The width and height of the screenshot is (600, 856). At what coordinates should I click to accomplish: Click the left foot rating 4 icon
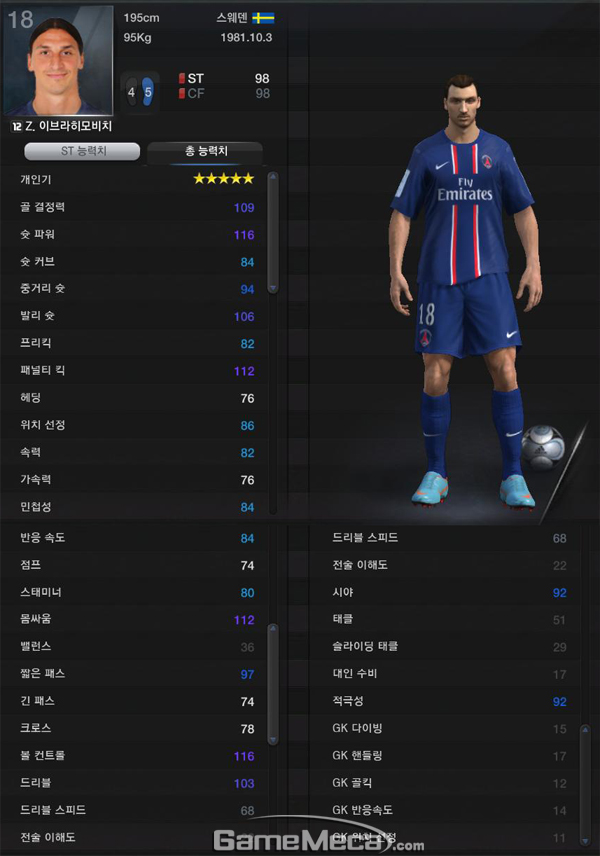point(132,92)
